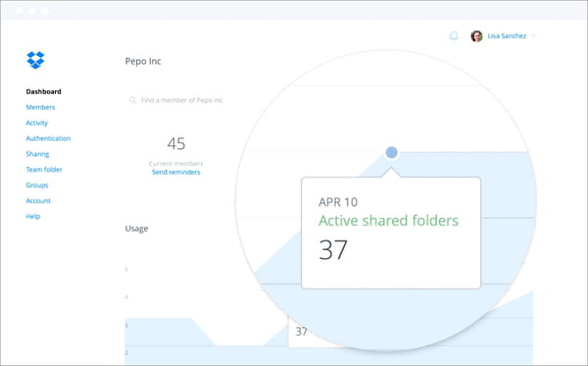
Task: Click the 45 current members count
Action: (x=176, y=144)
